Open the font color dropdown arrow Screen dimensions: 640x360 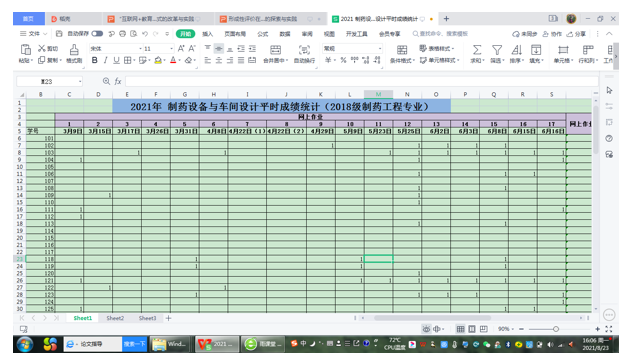pyautogui.click(x=179, y=60)
